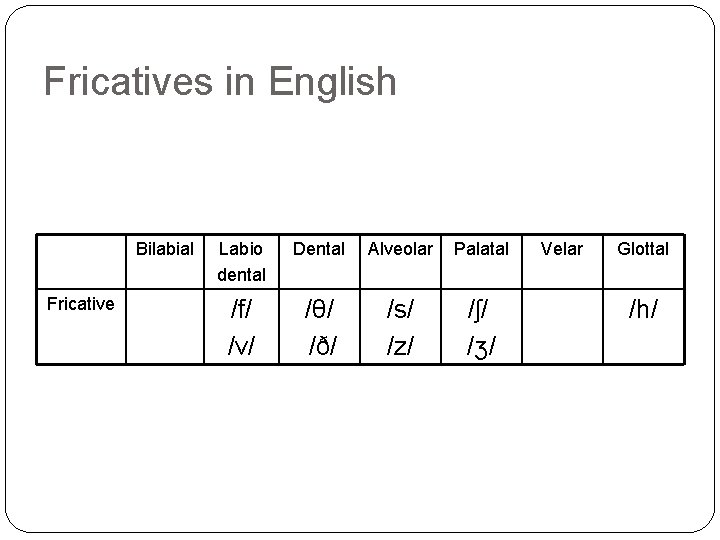Select the /v/ symbol under Labio dental
This screenshot has height=540, width=720.
pyautogui.click(x=241, y=344)
